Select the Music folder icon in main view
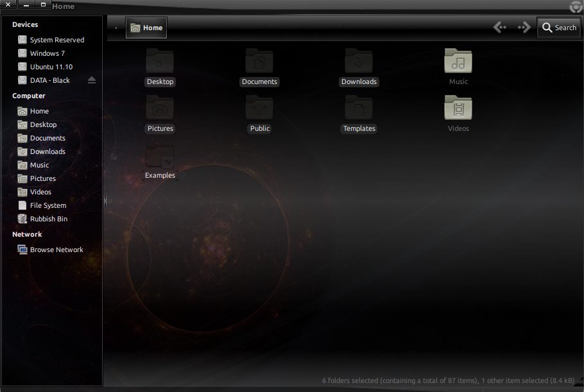 pos(458,61)
